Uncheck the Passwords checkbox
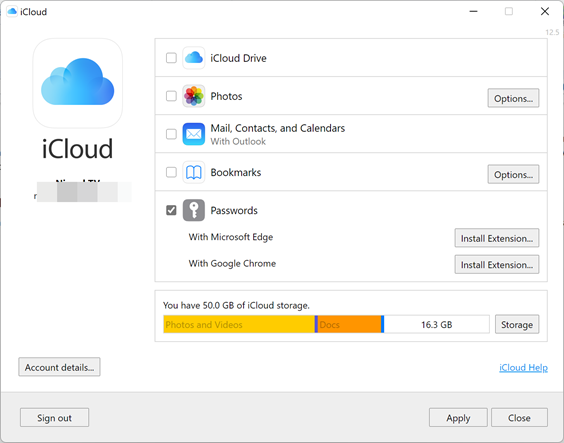 click(x=171, y=210)
